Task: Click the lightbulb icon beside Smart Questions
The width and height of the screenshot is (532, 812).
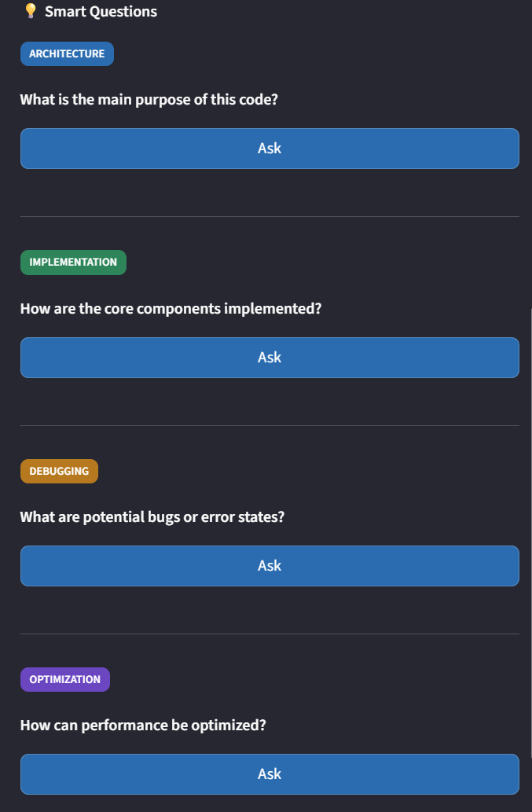Action: [31, 11]
